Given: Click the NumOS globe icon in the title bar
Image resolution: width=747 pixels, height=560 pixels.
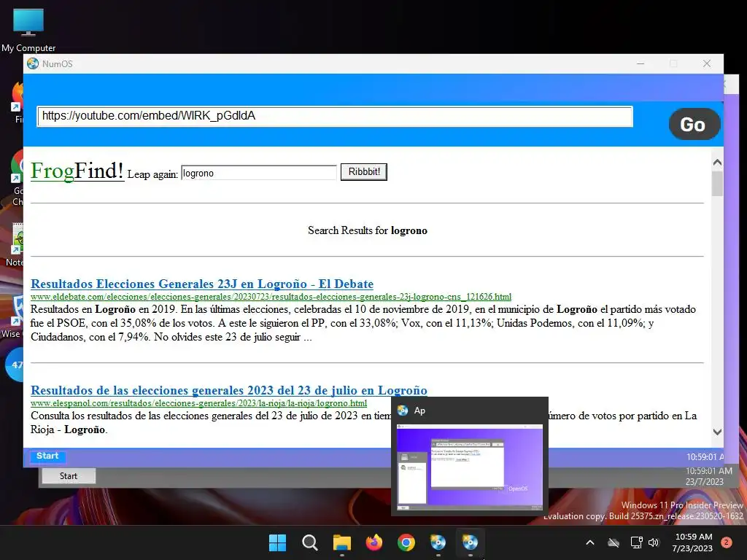Looking at the screenshot, I should tap(33, 64).
